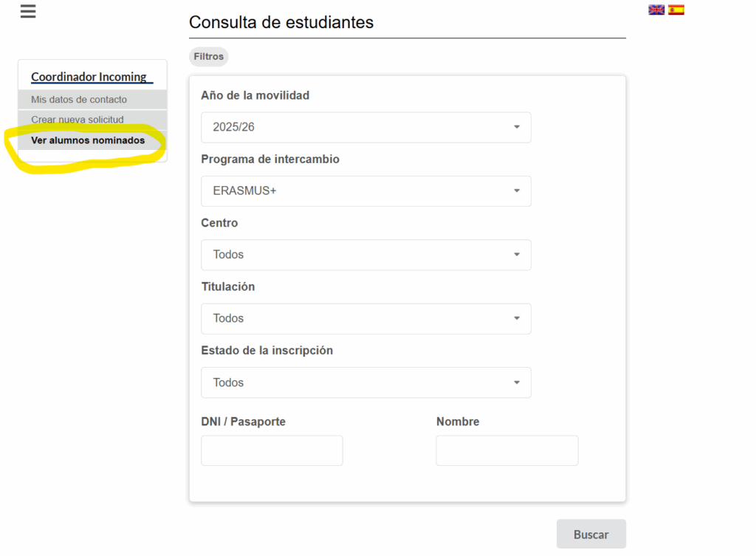756x556 pixels.
Task: Click dropdown arrow for Programa de intercambio
Action: [516, 191]
